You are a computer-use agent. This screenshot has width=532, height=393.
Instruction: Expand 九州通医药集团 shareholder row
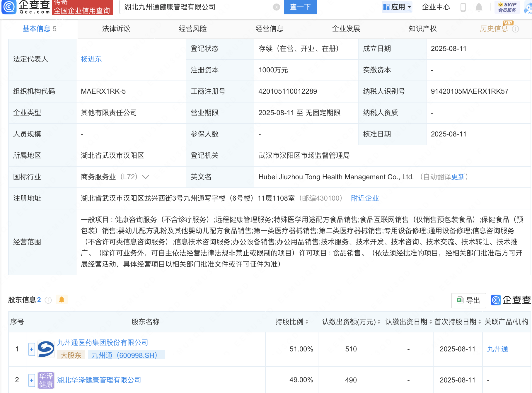(32, 349)
